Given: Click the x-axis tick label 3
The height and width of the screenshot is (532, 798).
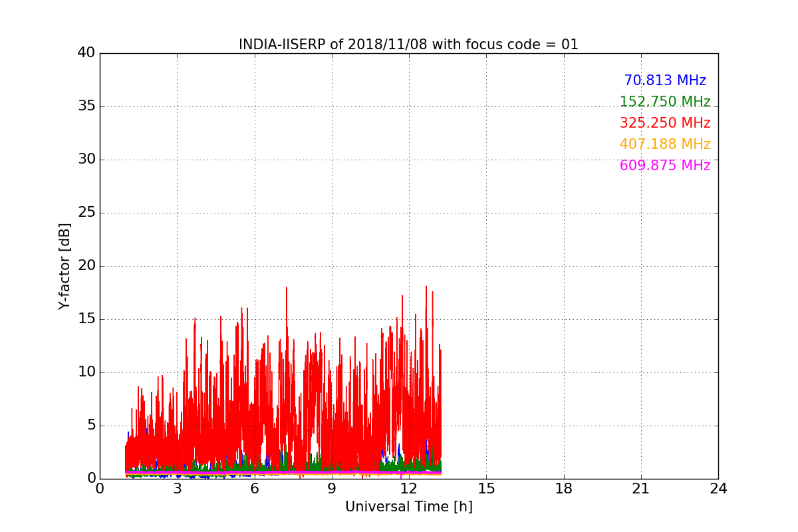Looking at the screenshot, I should 177,489.
